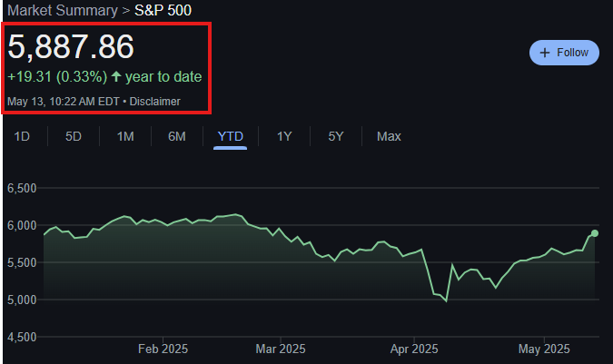This screenshot has height=364, width=613.
Task: Show the 1Y chart range
Action: coord(284,136)
